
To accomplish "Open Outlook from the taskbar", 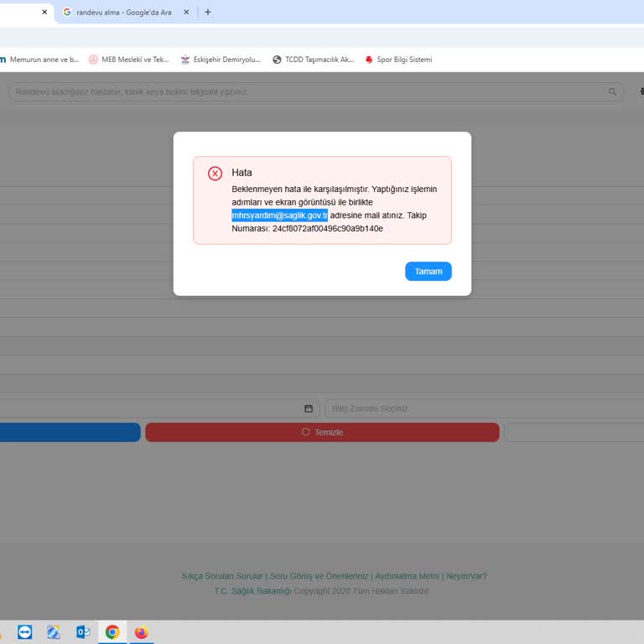I will [83, 631].
